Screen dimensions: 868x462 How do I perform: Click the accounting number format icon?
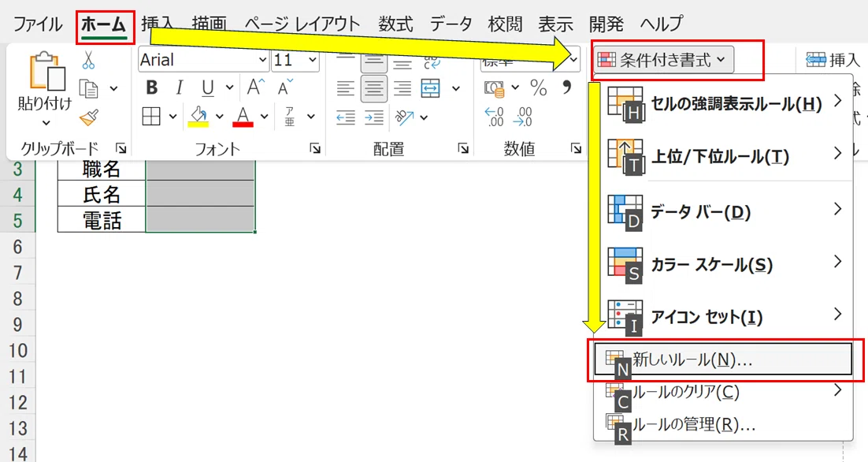[495, 88]
